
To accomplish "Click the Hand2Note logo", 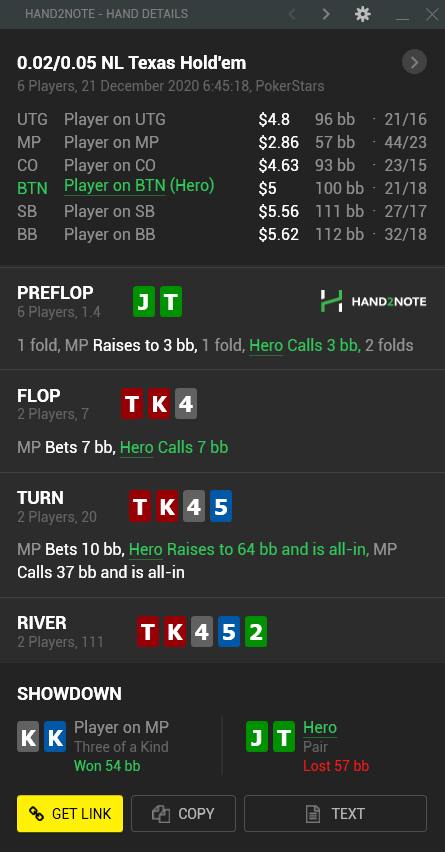I will click(x=373, y=301).
